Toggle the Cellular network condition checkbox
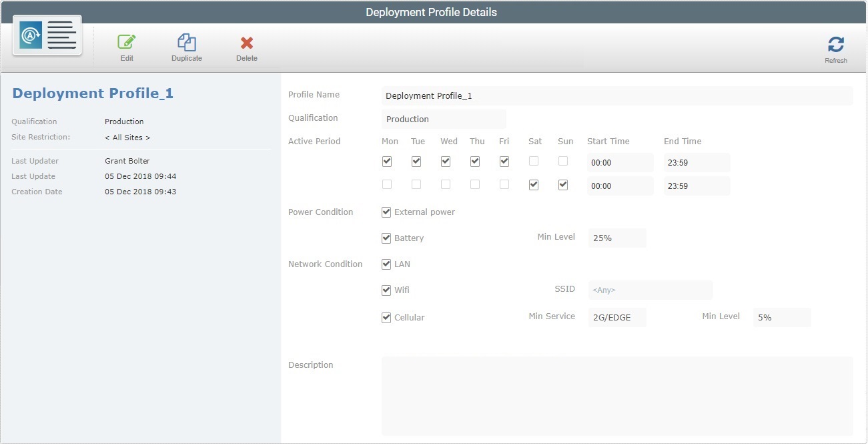 click(386, 317)
